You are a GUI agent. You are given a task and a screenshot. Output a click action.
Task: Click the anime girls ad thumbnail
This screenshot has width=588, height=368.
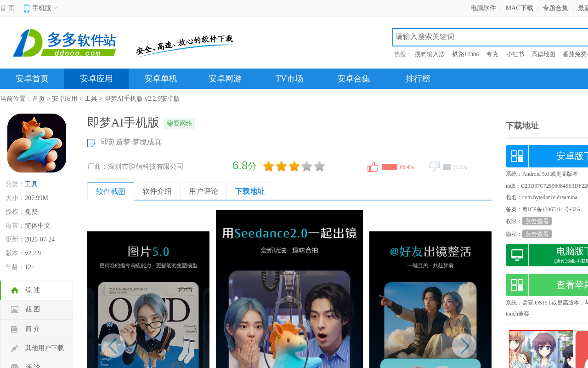click(541, 349)
